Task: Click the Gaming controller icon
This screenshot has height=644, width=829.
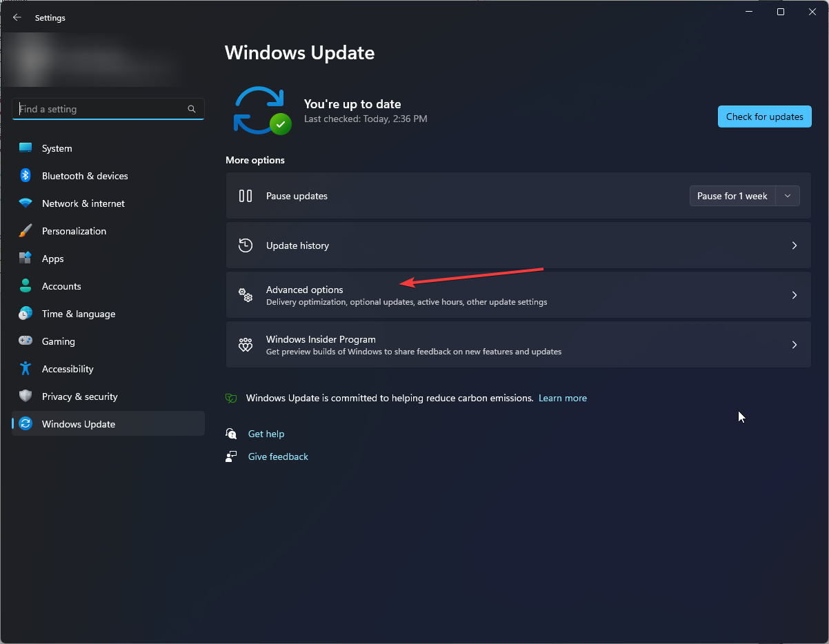Action: [25, 341]
